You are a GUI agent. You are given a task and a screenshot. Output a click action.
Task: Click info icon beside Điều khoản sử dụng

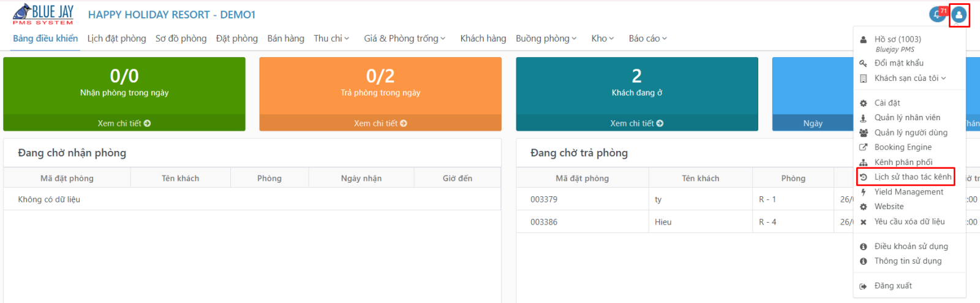pos(863,247)
